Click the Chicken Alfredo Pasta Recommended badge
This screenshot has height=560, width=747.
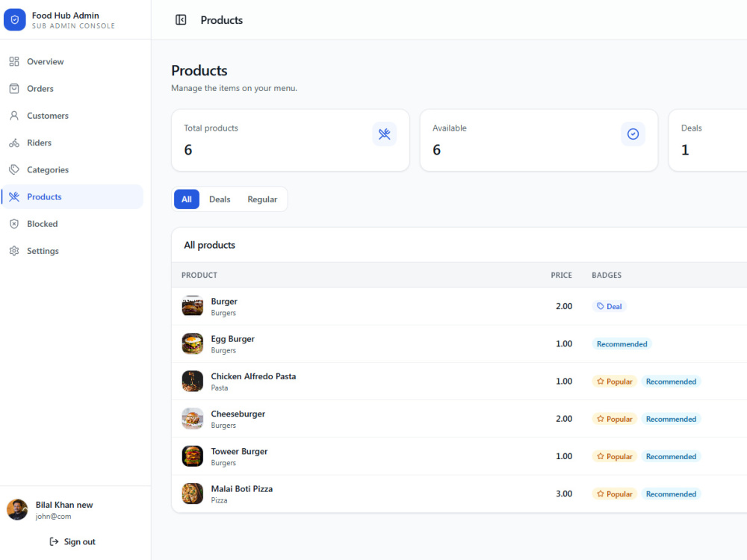pos(671,382)
